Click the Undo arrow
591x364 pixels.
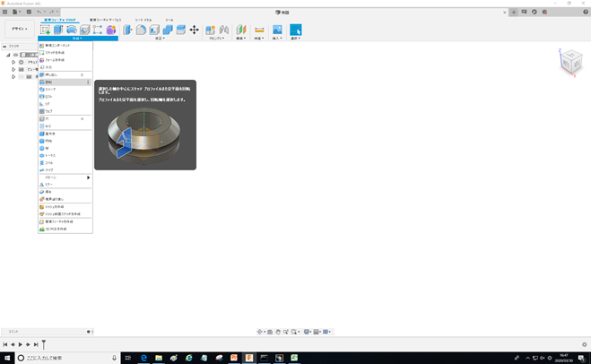(x=39, y=12)
